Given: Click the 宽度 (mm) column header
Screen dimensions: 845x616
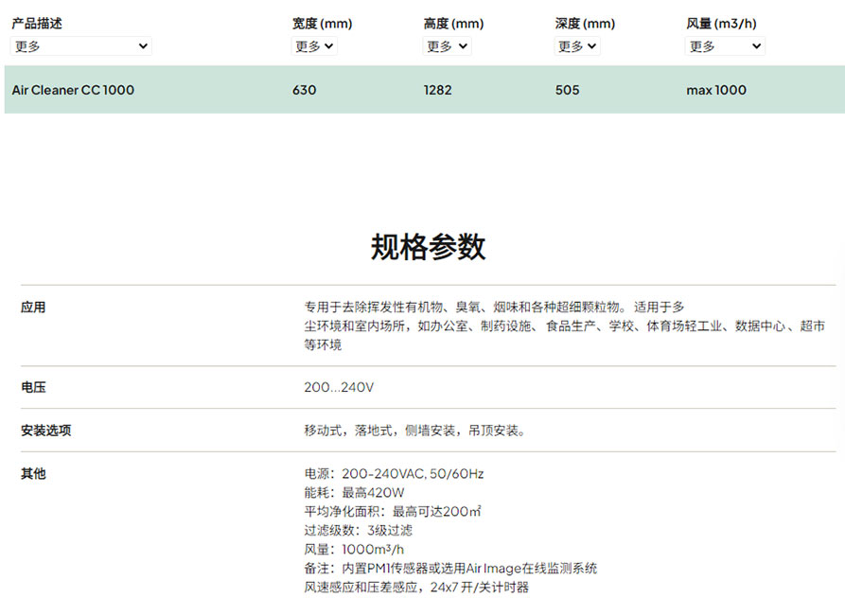Looking at the screenshot, I should (322, 24).
